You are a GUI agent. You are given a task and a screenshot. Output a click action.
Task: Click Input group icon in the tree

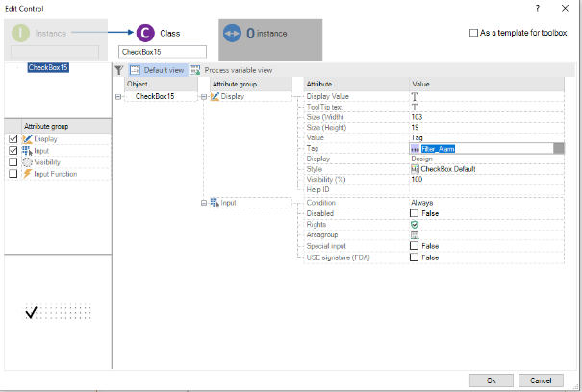tap(215, 203)
